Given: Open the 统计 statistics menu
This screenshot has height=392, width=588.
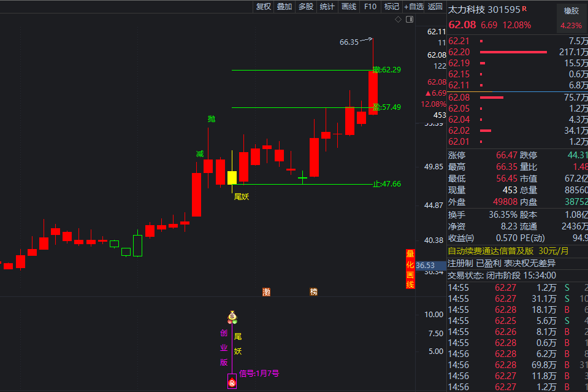Looking at the screenshot, I should pyautogui.click(x=327, y=7).
